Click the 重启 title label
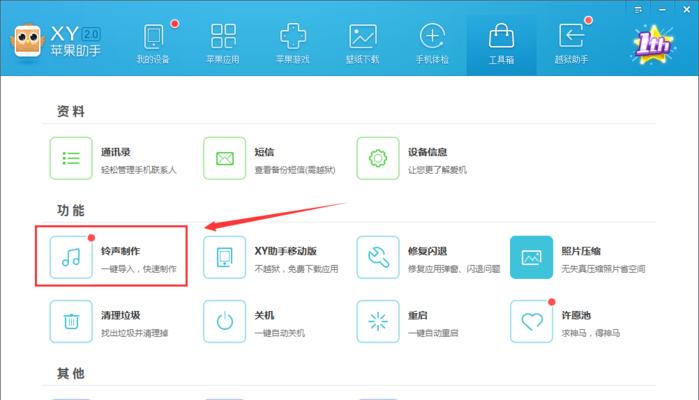 pos(417,315)
